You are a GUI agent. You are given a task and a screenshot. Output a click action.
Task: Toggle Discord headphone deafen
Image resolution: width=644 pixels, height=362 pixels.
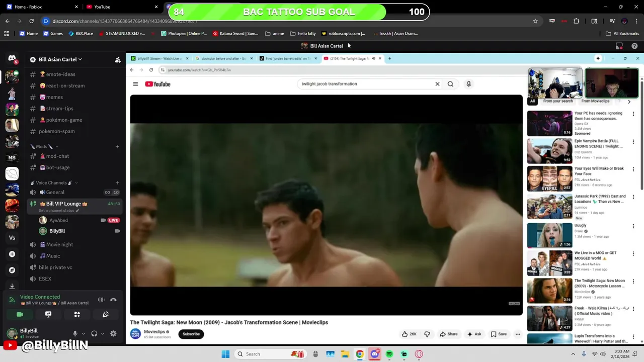94,333
